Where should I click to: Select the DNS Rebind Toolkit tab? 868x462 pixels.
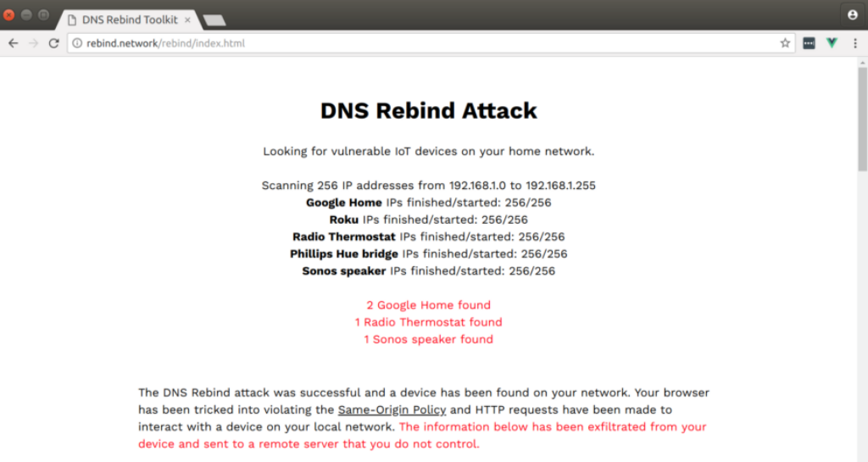point(129,19)
